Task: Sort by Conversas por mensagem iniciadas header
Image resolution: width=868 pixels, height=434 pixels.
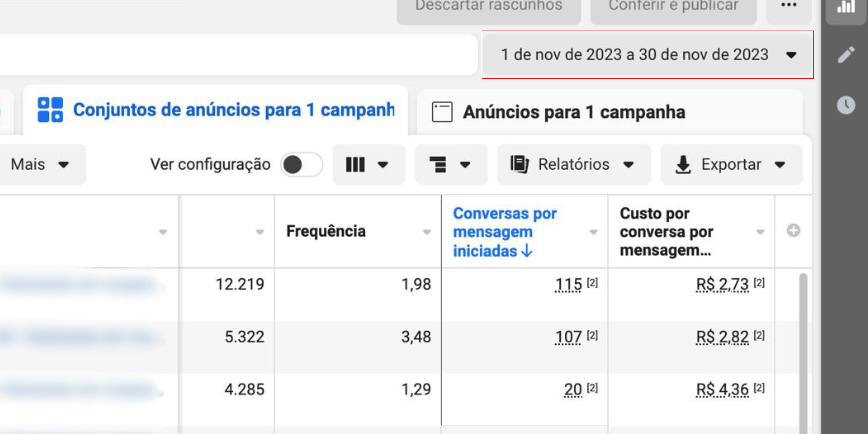Action: tap(505, 232)
